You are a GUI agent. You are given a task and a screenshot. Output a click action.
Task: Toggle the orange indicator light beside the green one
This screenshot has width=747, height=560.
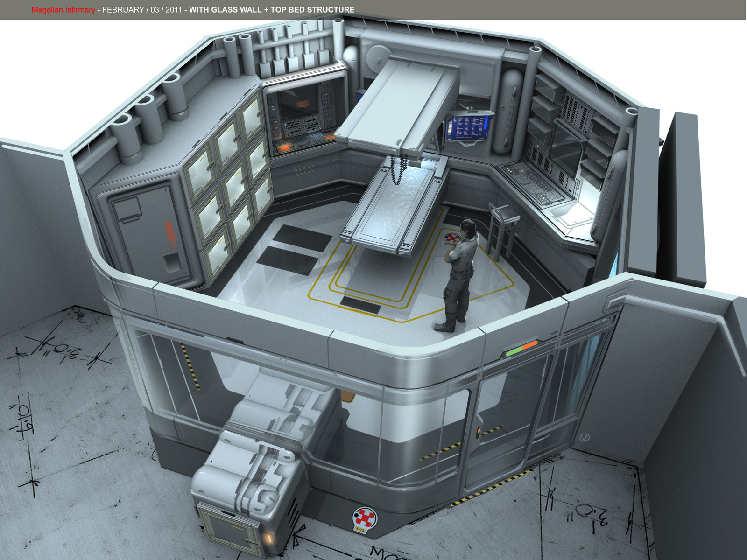[x=530, y=345]
